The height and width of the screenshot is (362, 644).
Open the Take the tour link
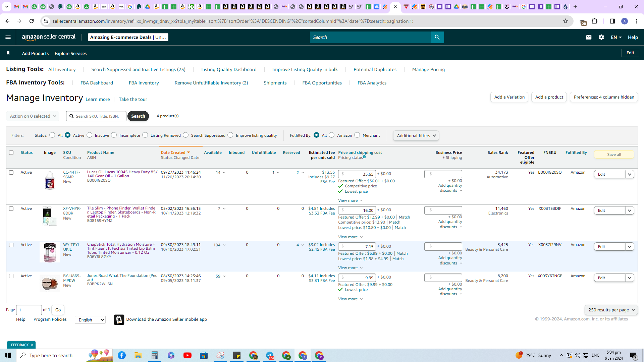coord(133,99)
